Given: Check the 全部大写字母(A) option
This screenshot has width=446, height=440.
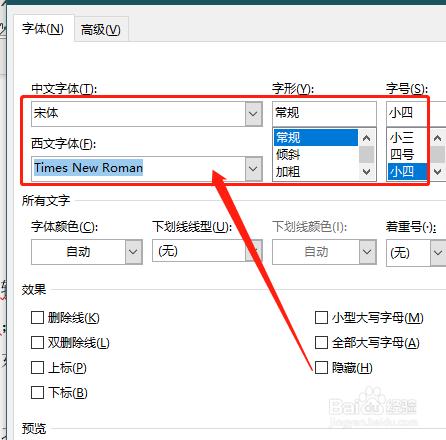Looking at the screenshot, I should pos(321,343).
